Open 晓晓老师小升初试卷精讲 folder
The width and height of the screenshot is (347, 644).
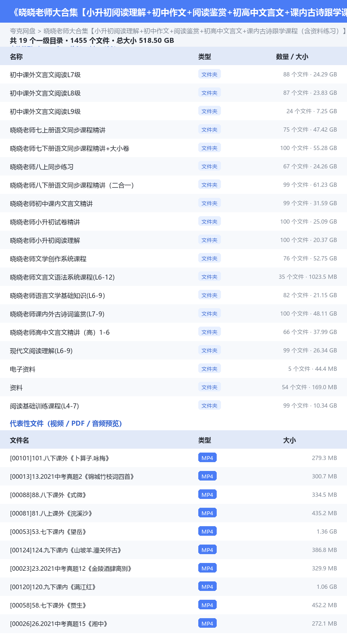coord(45,222)
